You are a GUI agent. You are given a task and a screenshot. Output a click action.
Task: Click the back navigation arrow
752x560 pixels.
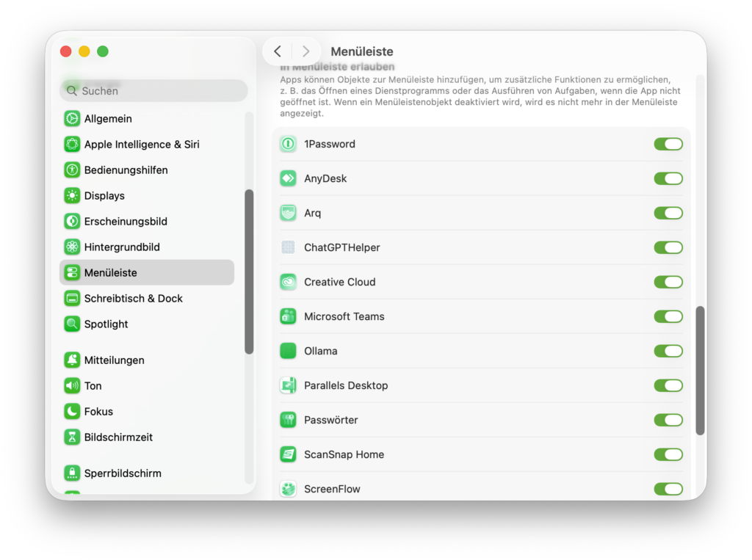[x=278, y=51]
